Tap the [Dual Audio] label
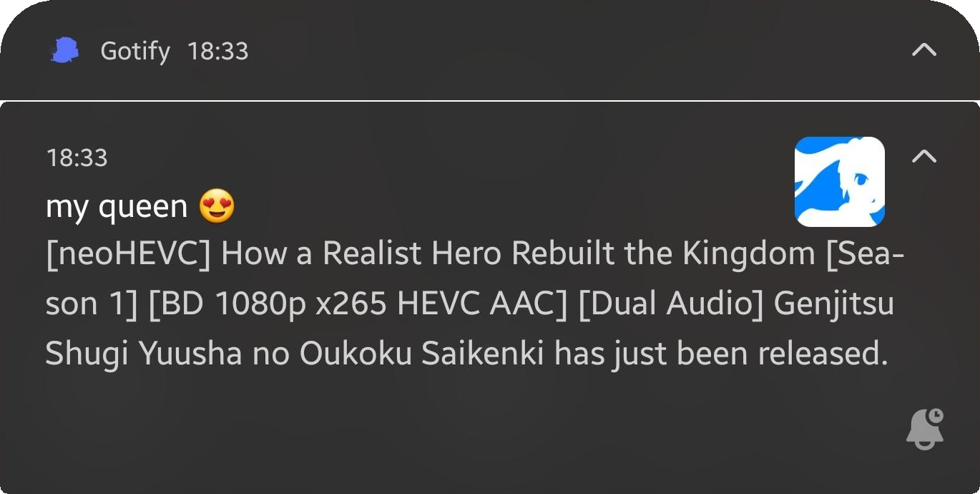The width and height of the screenshot is (980, 494). (671, 304)
